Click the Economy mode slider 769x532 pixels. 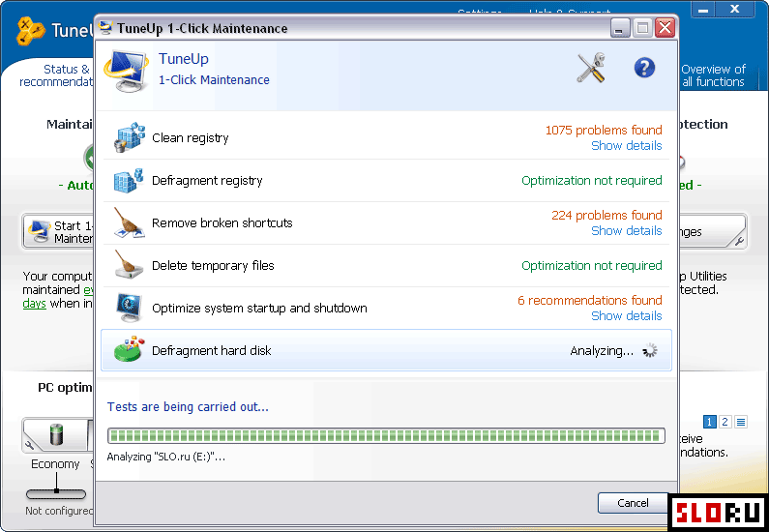pyautogui.click(x=56, y=493)
